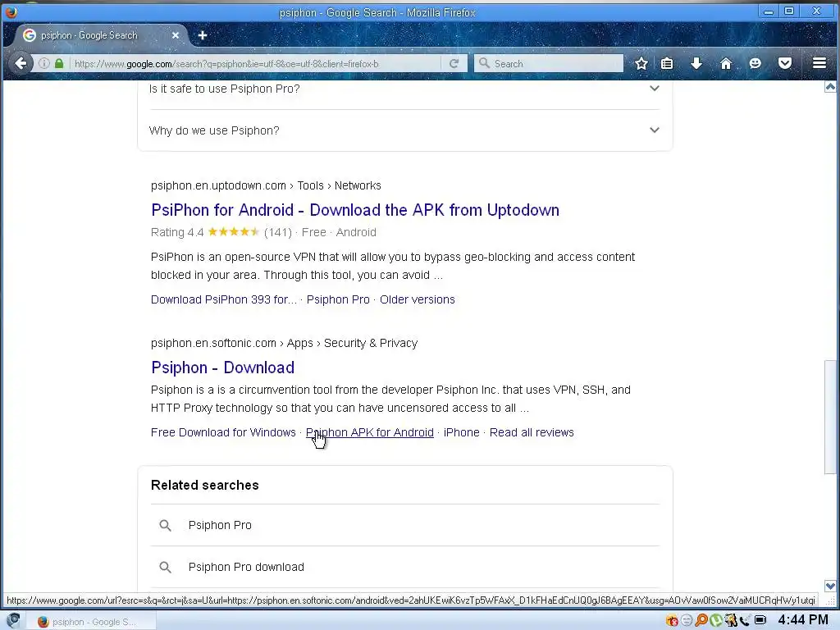Go back using the back arrow button
The image size is (840, 630).
tap(21, 63)
